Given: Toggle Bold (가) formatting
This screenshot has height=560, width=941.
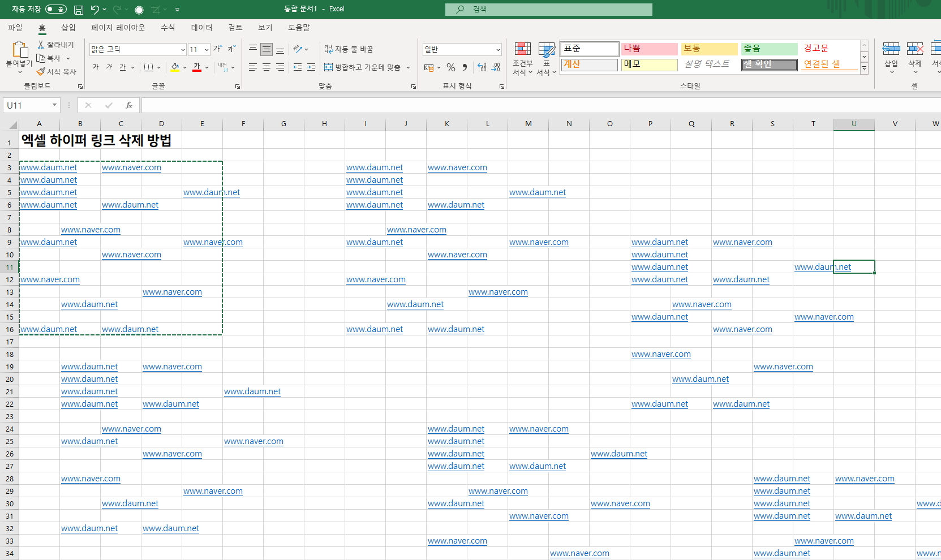Looking at the screenshot, I should (96, 67).
